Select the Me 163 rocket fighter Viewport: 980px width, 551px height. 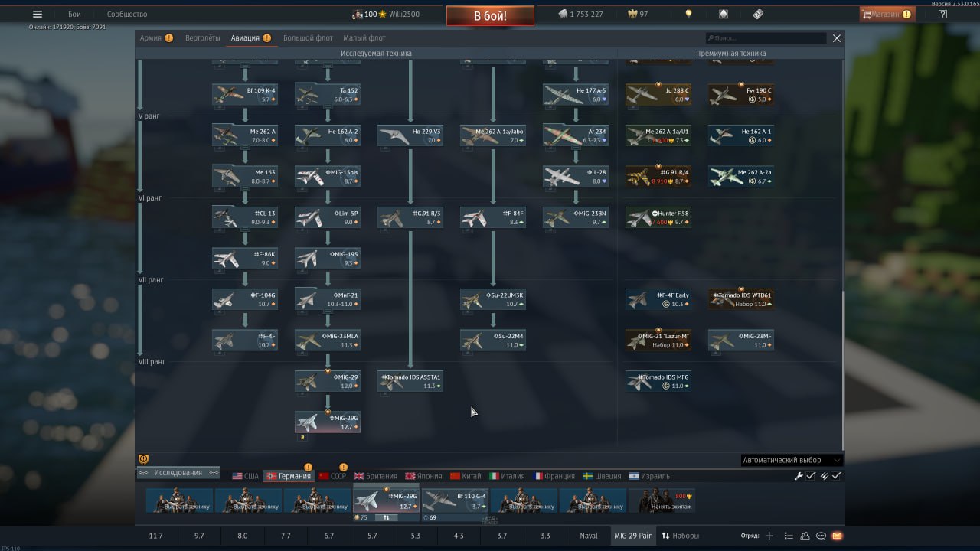coord(244,177)
